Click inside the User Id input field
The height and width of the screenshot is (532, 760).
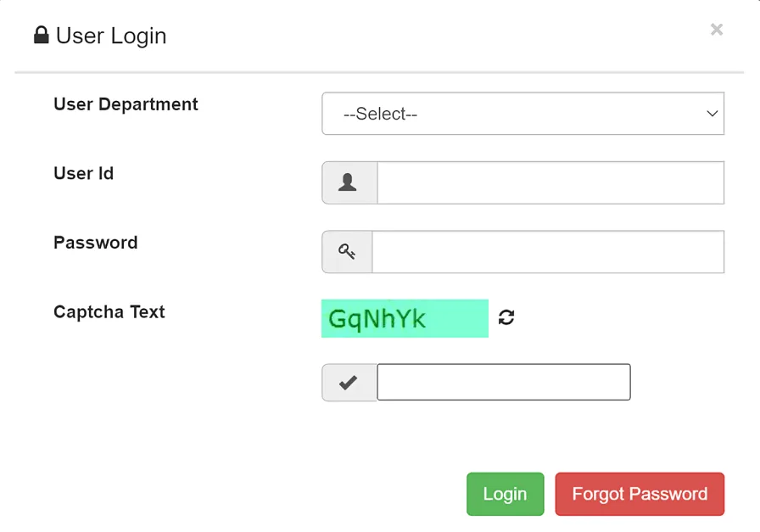(x=550, y=182)
